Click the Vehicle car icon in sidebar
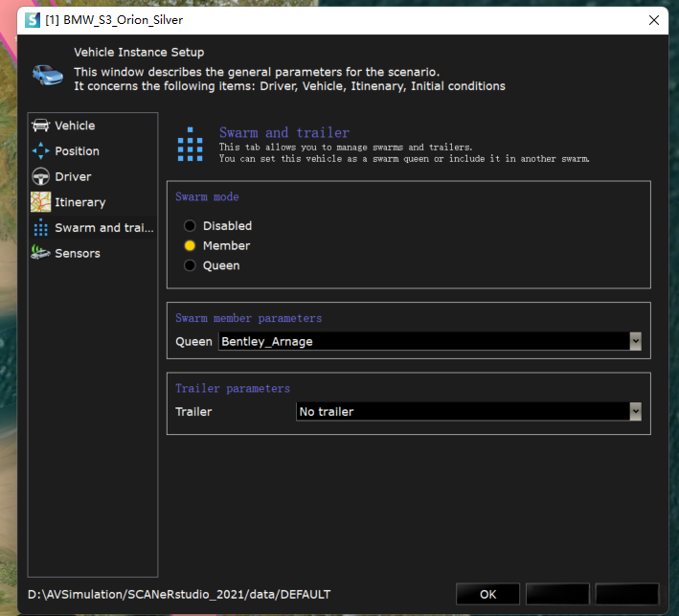This screenshot has height=616, width=679. [x=41, y=125]
